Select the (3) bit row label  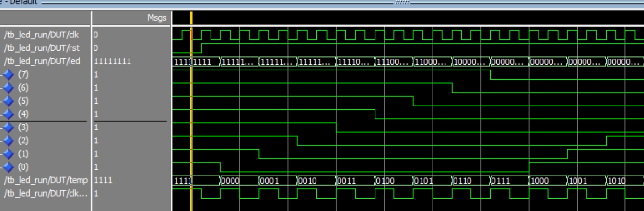23,128
